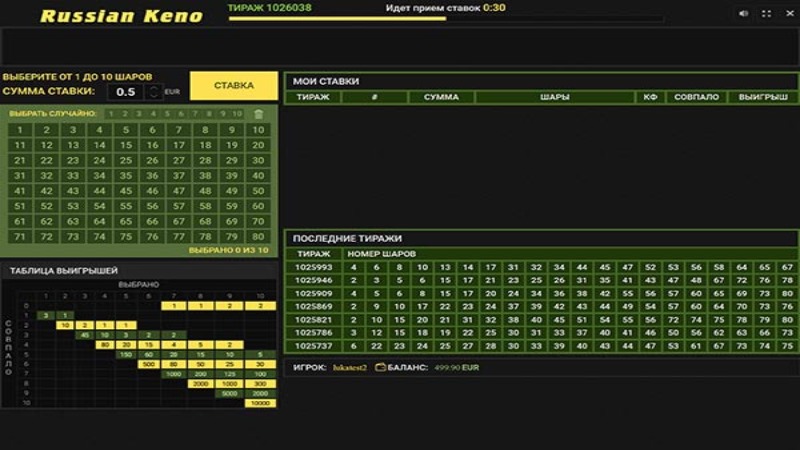Randomly select 5 balls

click(167, 114)
